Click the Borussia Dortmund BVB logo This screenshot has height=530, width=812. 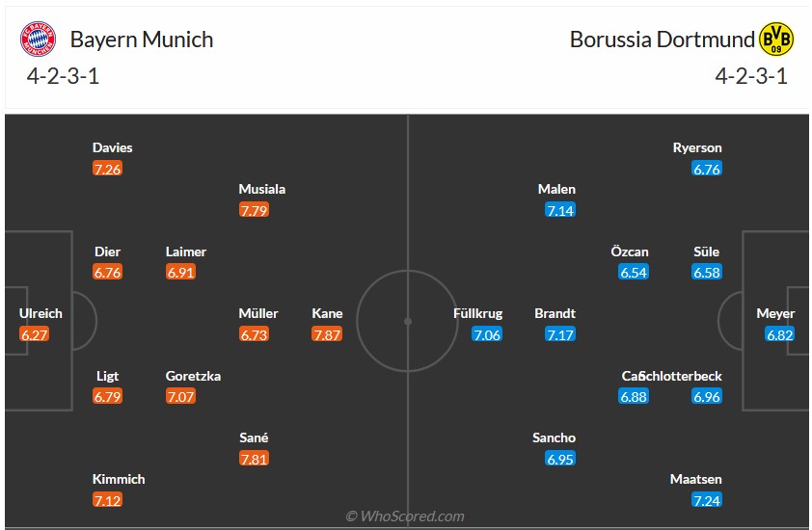776,40
